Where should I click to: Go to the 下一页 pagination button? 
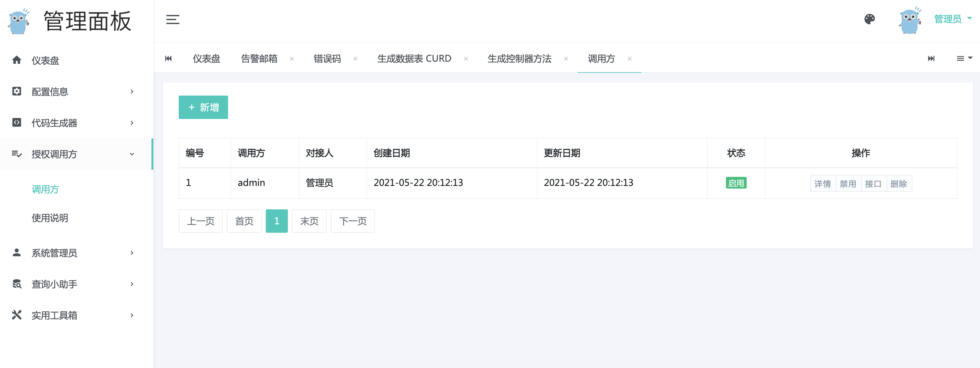(352, 221)
